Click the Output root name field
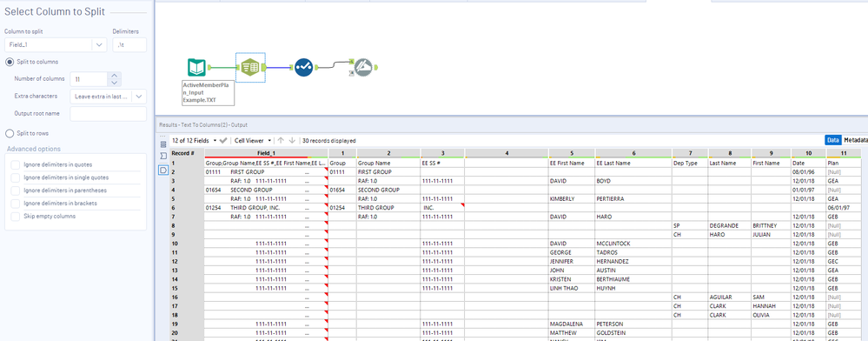The width and height of the screenshot is (868, 341). point(109,114)
